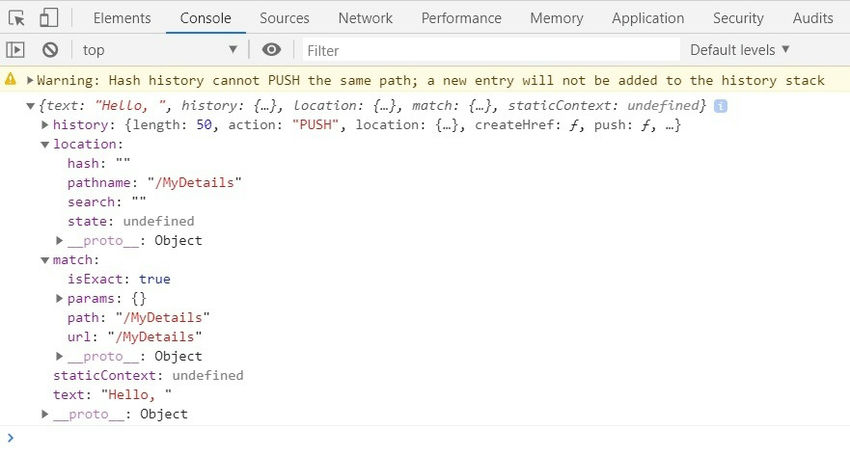Click the eye live expression icon

271,50
